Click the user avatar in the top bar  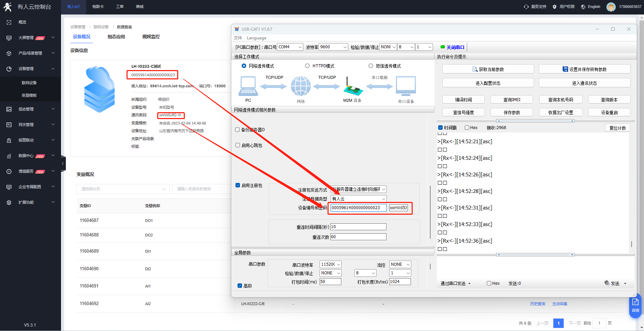point(611,7)
